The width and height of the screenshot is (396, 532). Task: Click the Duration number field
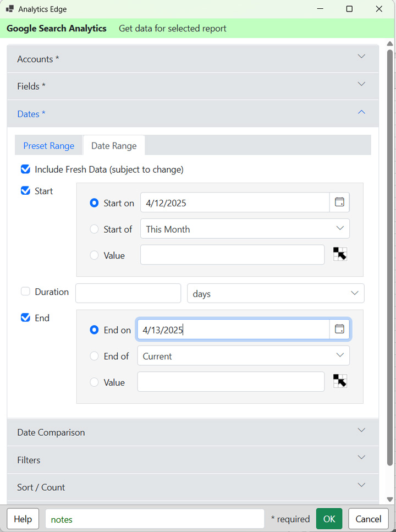click(x=128, y=293)
